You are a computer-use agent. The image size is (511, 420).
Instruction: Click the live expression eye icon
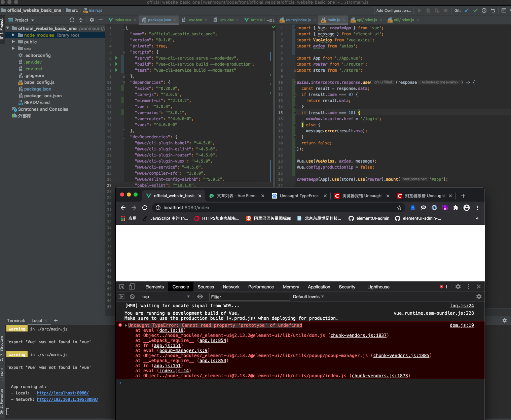click(200, 296)
